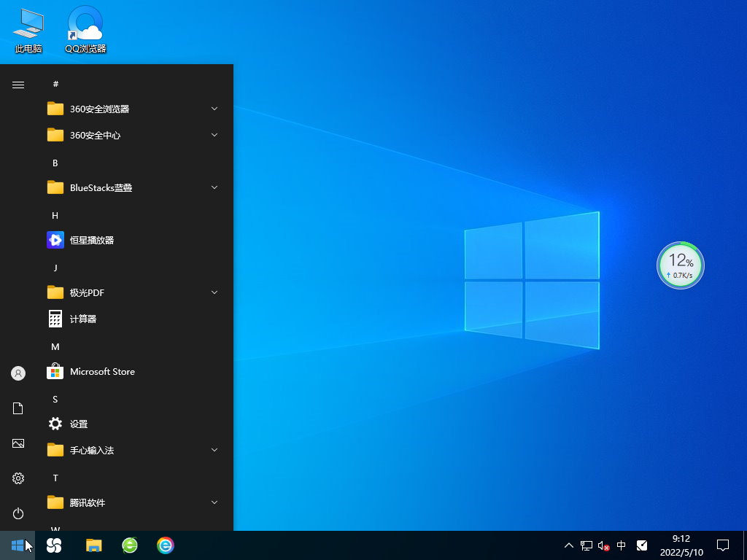
Task: Click the power icon in Start sidebar
Action: [x=18, y=513]
